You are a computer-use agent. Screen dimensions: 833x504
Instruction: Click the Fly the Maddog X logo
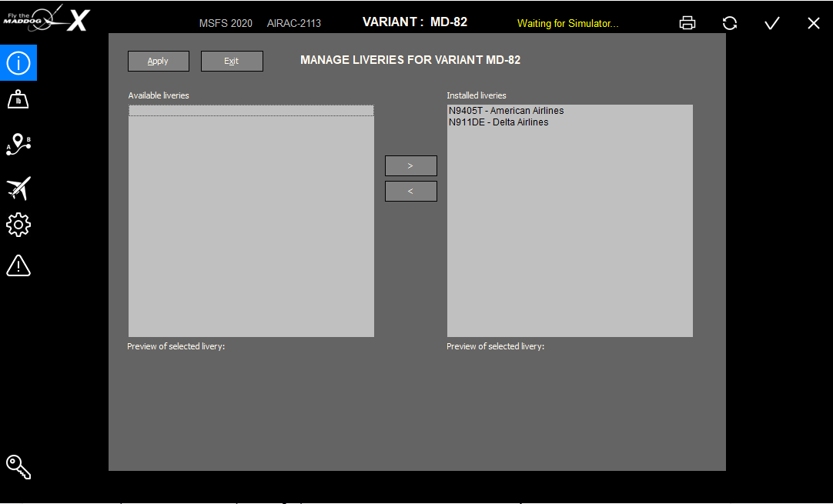(x=47, y=18)
